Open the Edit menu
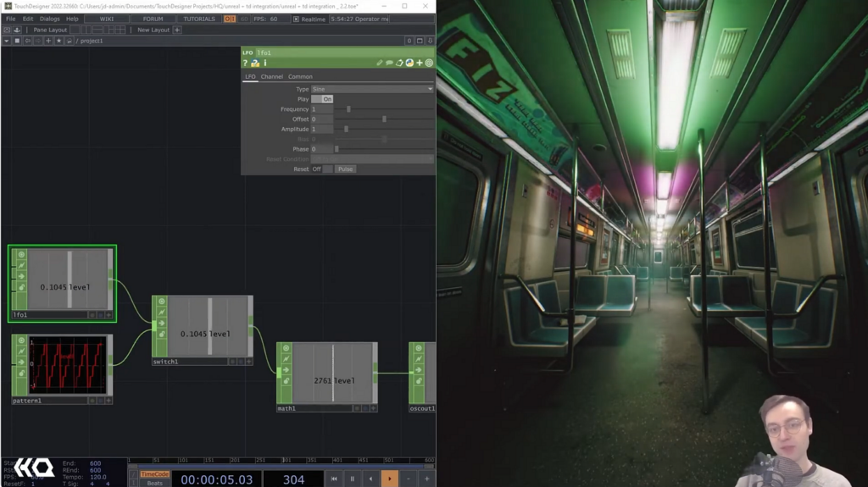This screenshot has width=868, height=487. pos(28,19)
